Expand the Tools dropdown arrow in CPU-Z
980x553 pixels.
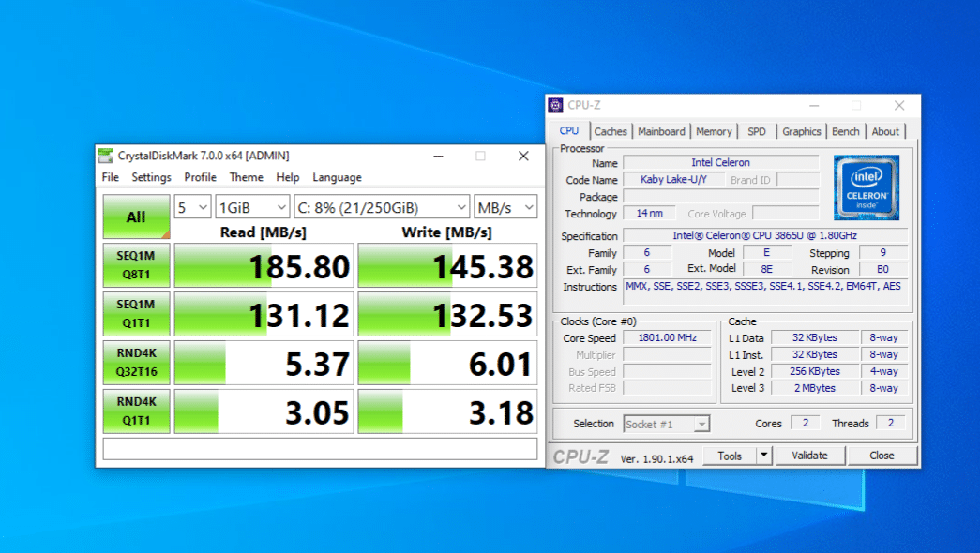763,456
